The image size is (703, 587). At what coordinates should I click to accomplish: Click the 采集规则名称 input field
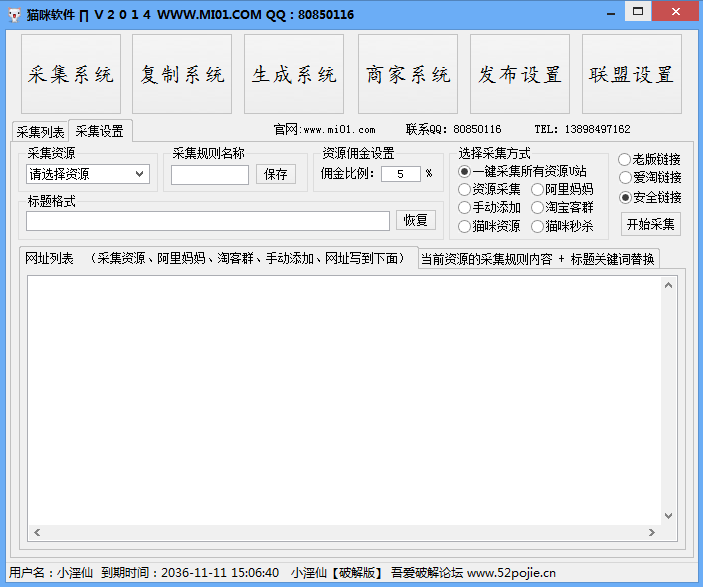coord(210,175)
